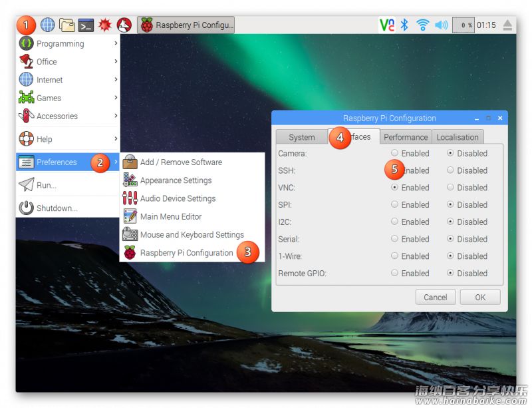Viewport: 532px width, 408px height.
Task: Select Enabled for VNC
Action: [394, 187]
